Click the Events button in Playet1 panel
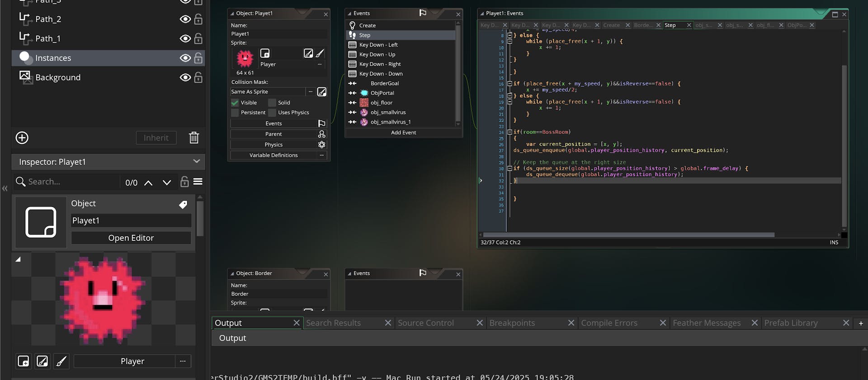This screenshot has height=380, width=868. coord(274,123)
